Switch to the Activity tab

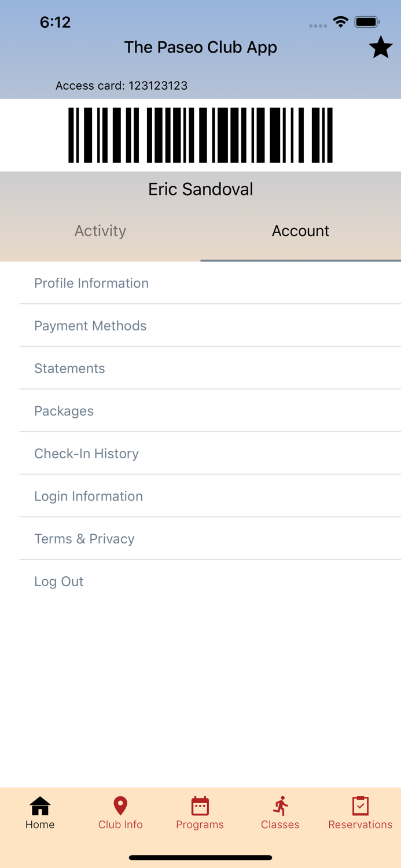coord(100,230)
